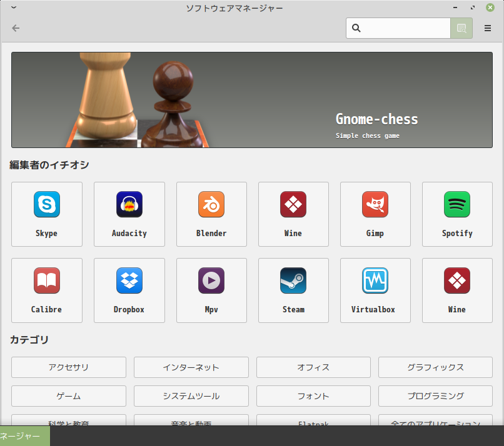The image size is (504, 446).
Task: Click the 編集者のイチオシ heading
Action: pyautogui.click(x=49, y=165)
